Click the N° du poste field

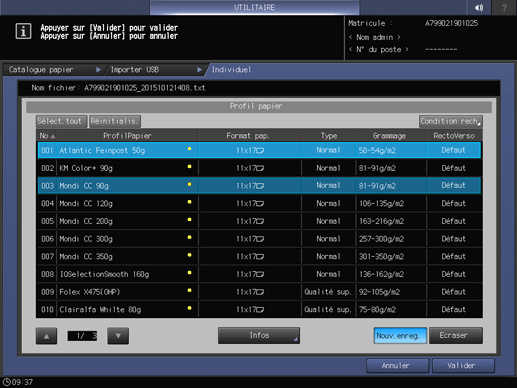379,49
